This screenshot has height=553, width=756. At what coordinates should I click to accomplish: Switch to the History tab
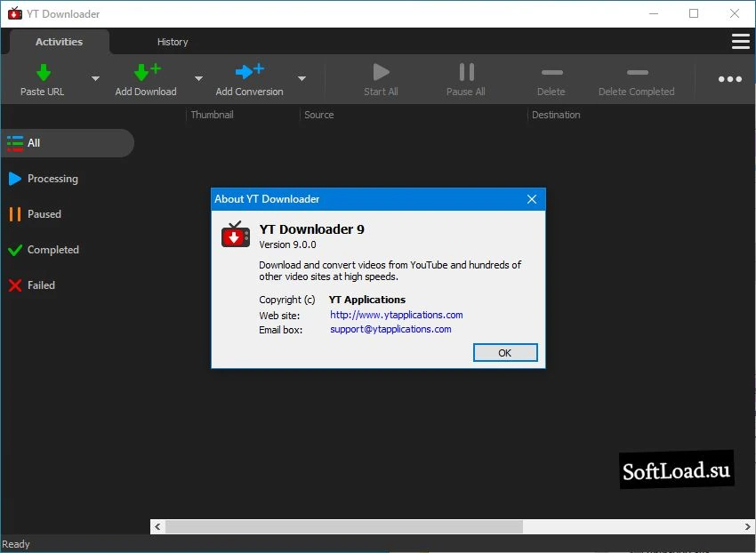173,42
